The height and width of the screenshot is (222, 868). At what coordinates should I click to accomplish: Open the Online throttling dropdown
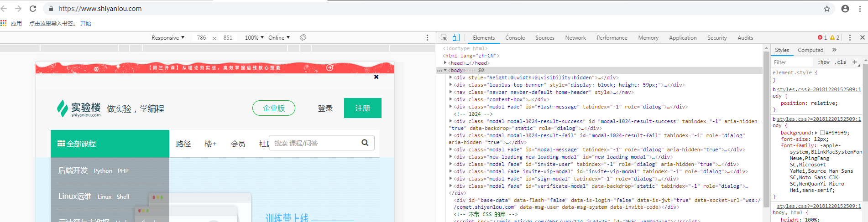coord(279,38)
